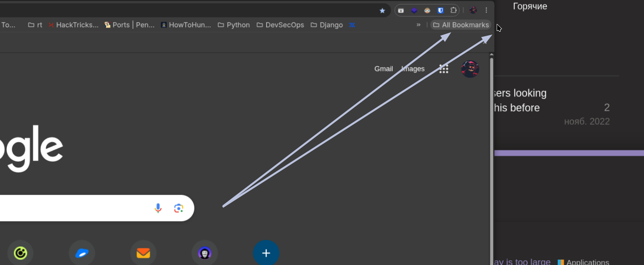Screen dimensions: 644x265
Task: Open the Django bookmarks folder
Action: coord(326,25)
